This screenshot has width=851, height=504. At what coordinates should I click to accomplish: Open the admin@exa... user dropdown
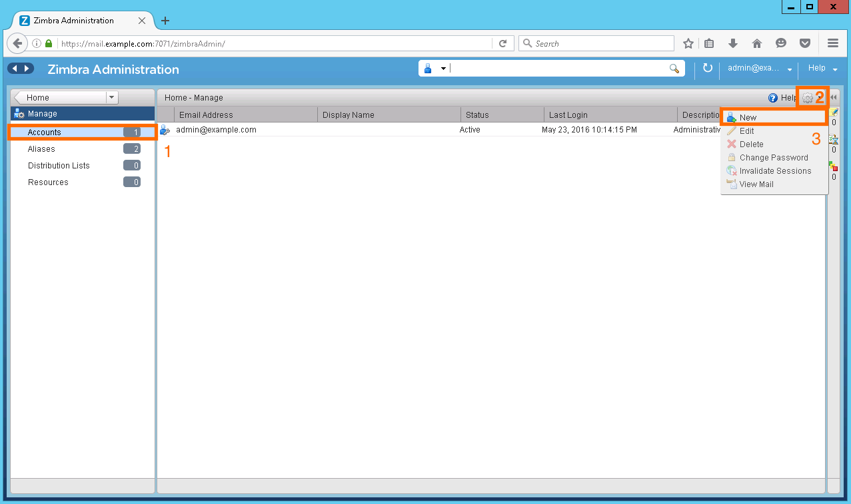click(x=760, y=69)
